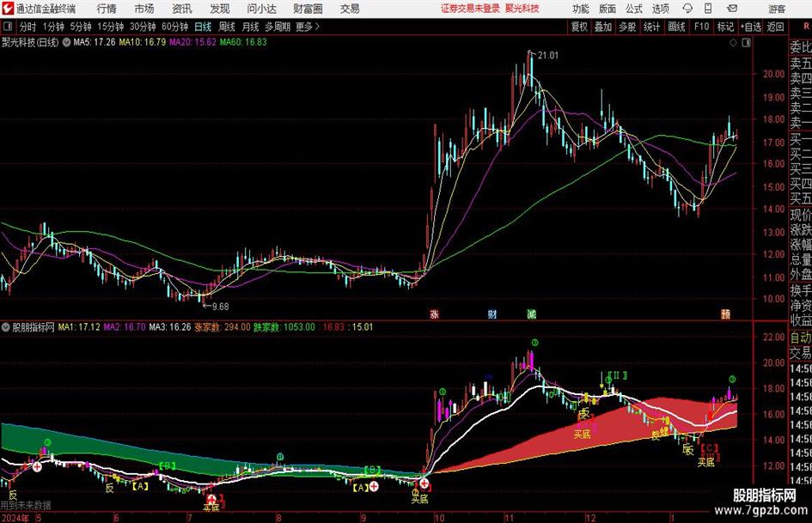Switch to the 15分钟 period tab
The width and height of the screenshot is (812, 523).
point(110,27)
